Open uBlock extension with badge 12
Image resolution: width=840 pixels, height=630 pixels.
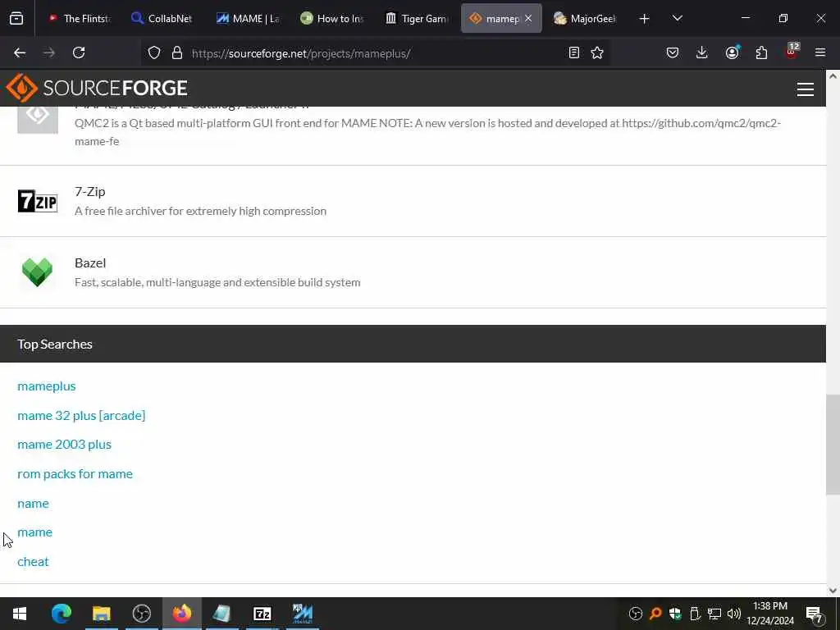792,52
